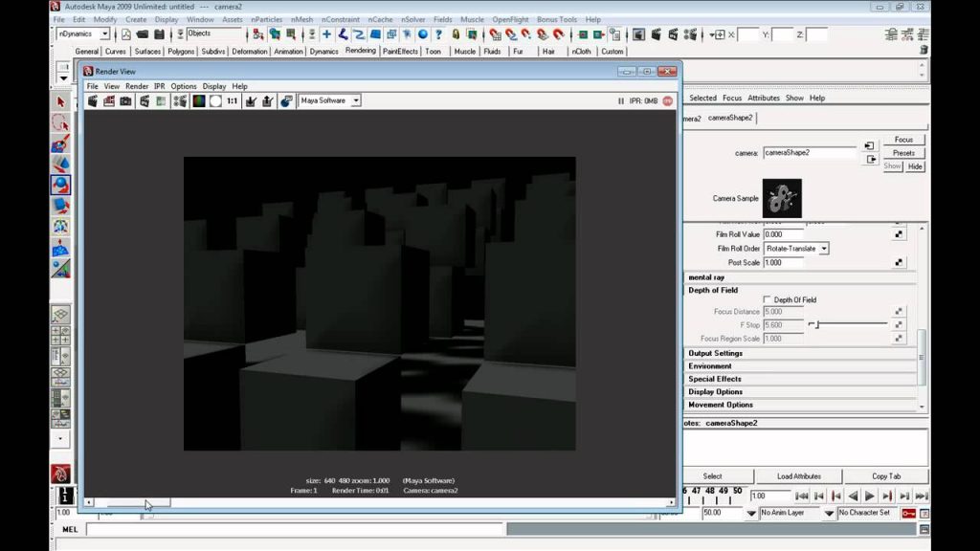Select the Soft Modification tool
Image resolution: width=980 pixels, height=551 pixels.
coord(60,248)
